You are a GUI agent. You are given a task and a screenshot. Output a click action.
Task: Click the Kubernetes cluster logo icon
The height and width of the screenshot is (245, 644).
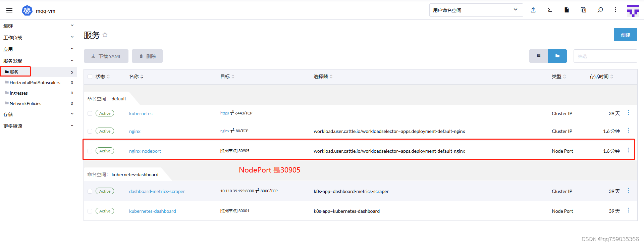pyautogui.click(x=27, y=10)
